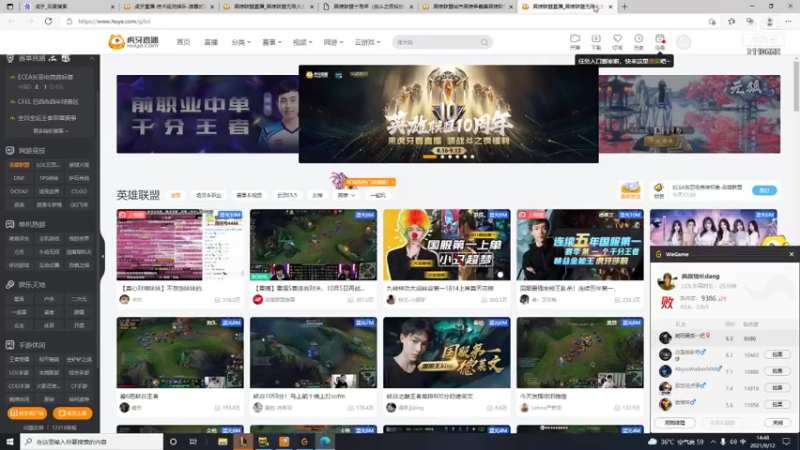This screenshot has height=450, width=800.
Task: Click the 单机热游 section icon in sidebar
Action: (x=10, y=224)
